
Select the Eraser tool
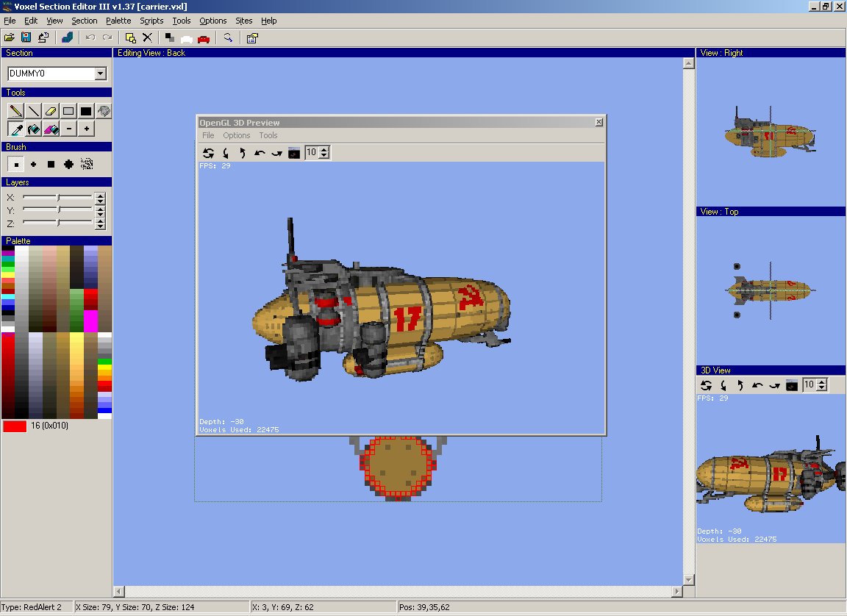point(51,111)
